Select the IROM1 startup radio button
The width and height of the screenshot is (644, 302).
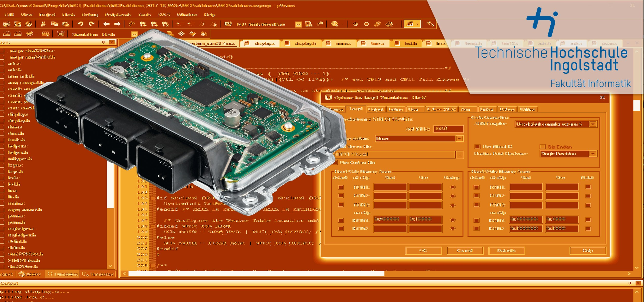453,220
